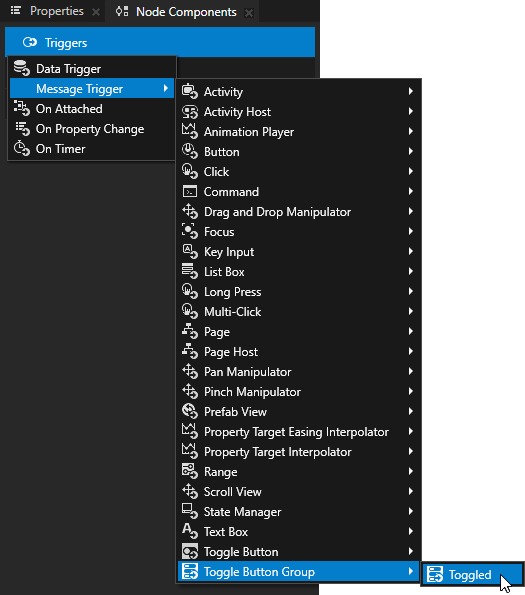Click the Animation Player icon
The height and width of the screenshot is (595, 525).
[x=190, y=131]
